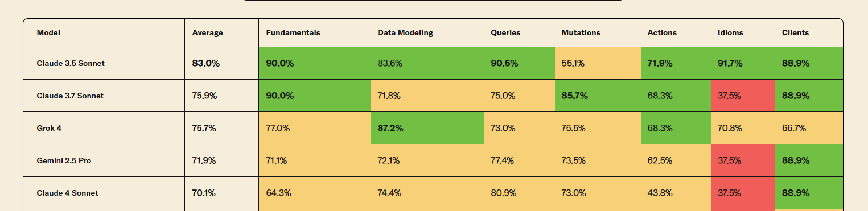Select the Average column header

point(207,32)
